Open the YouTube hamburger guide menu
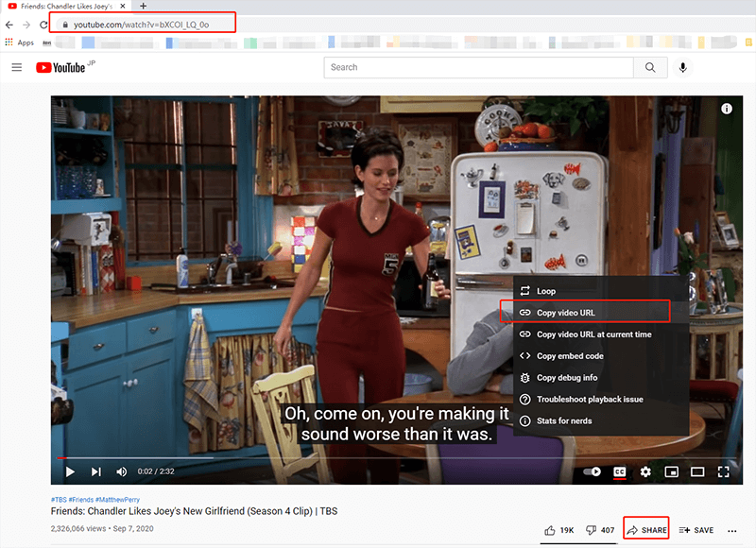The height and width of the screenshot is (548, 756). click(x=16, y=67)
